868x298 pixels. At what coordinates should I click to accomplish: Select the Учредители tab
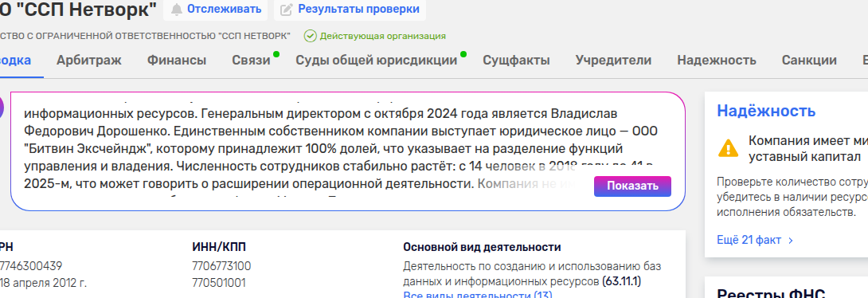tap(613, 61)
